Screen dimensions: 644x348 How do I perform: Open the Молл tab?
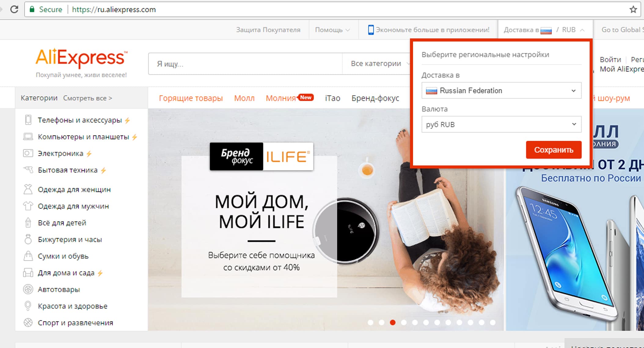[x=244, y=98]
